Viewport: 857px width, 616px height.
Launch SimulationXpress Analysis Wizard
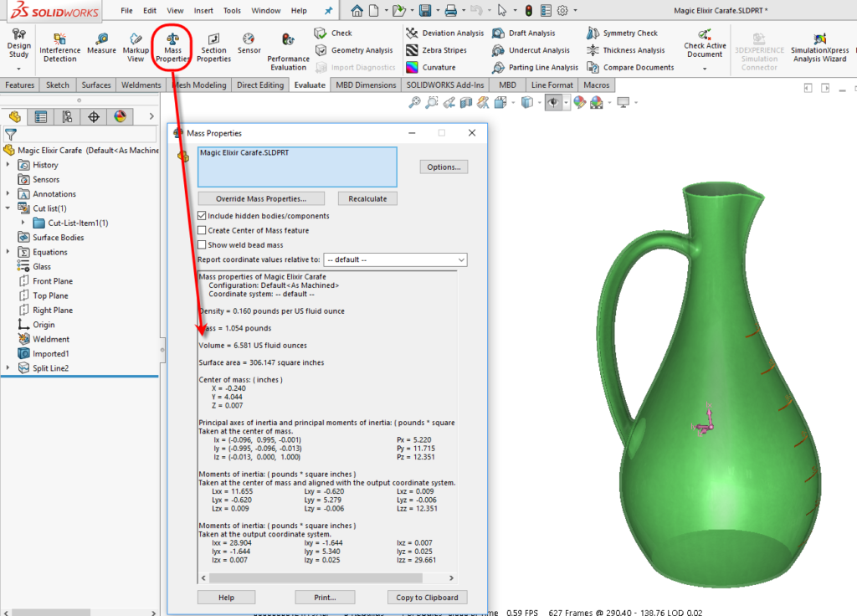coord(820,48)
